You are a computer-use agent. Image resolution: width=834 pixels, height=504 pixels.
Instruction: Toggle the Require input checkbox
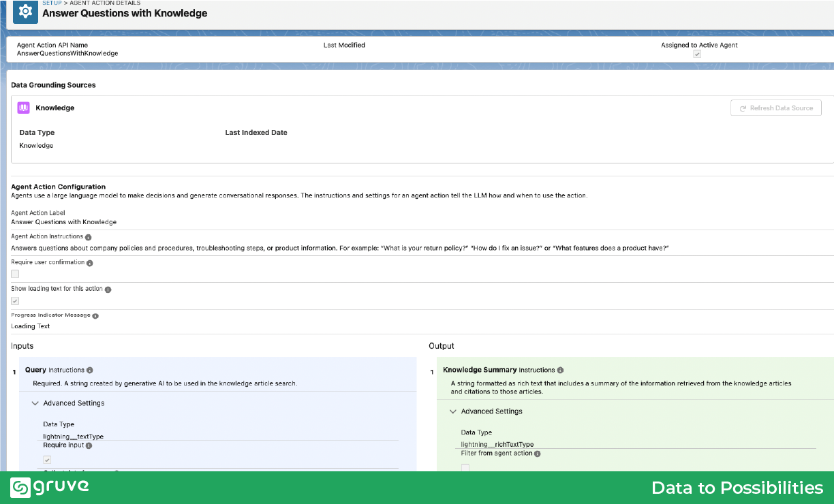(47, 460)
